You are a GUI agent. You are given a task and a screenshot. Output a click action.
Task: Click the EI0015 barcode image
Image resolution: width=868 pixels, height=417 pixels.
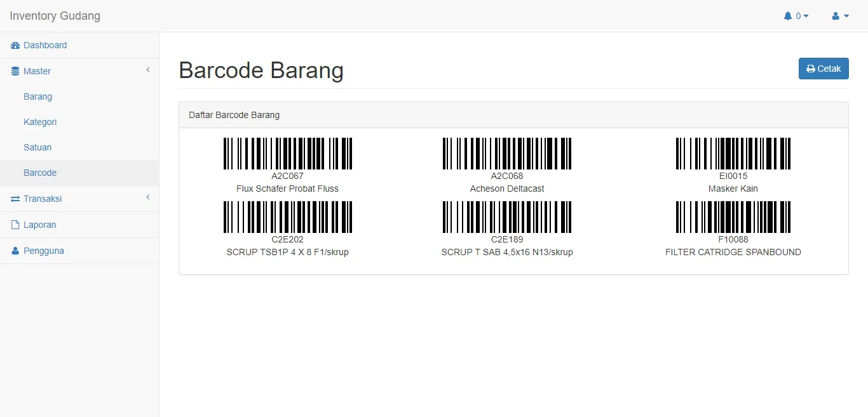733,154
